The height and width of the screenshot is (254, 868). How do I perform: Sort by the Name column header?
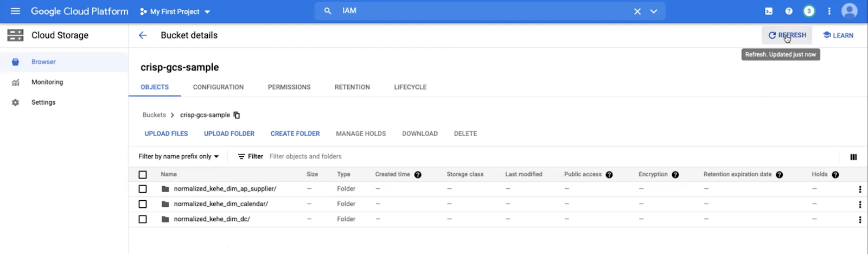point(169,174)
